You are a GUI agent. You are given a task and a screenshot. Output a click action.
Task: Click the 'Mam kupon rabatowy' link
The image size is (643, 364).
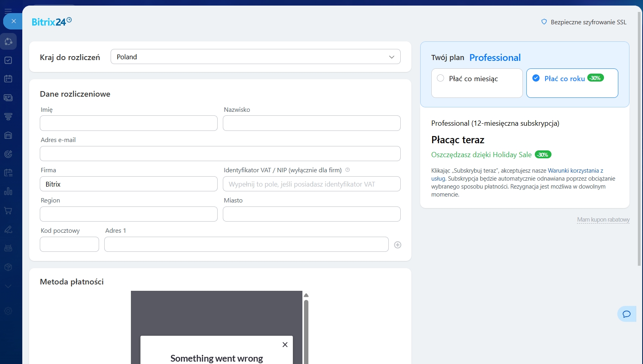pyautogui.click(x=603, y=220)
